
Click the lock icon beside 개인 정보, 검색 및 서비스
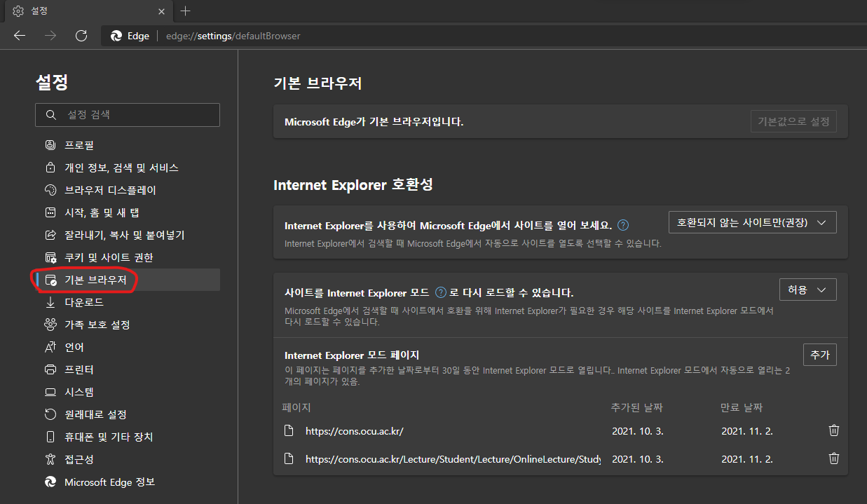(50, 168)
